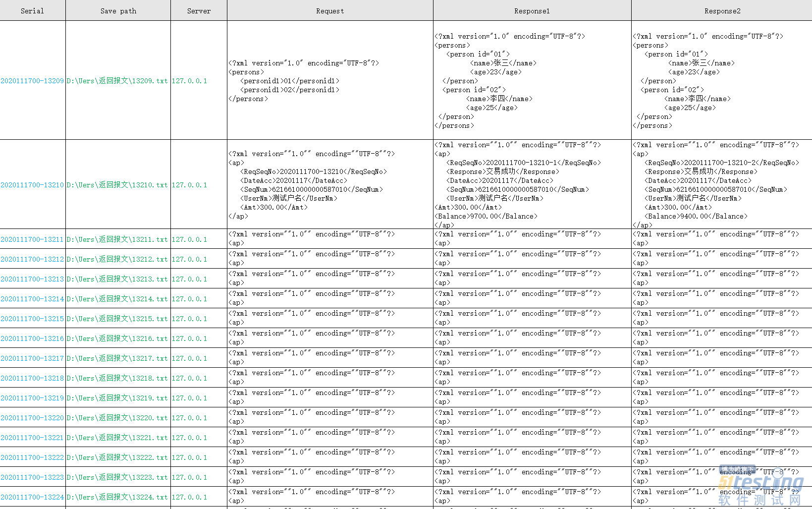Click server 127.0.0.1 in row 13209
This screenshot has width=812, height=509.
[x=189, y=81]
